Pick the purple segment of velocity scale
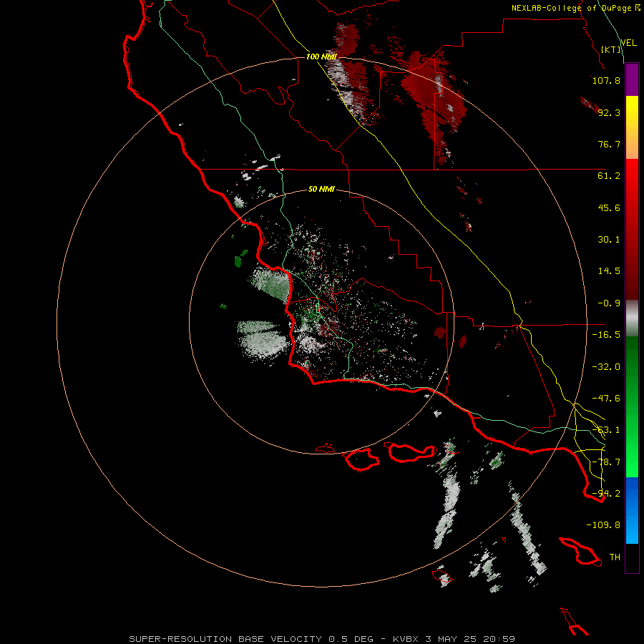The width and height of the screenshot is (644, 644). pyautogui.click(x=632, y=79)
